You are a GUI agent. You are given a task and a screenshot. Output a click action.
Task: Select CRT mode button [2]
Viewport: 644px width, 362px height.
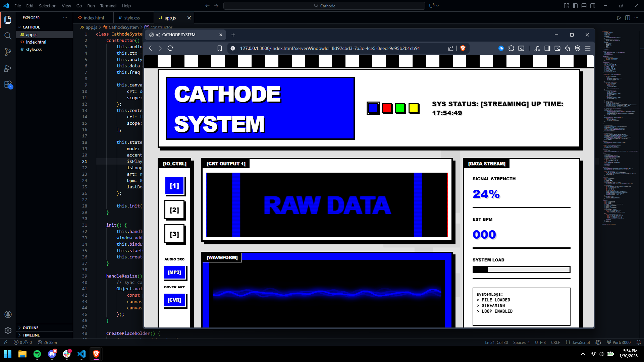click(174, 210)
